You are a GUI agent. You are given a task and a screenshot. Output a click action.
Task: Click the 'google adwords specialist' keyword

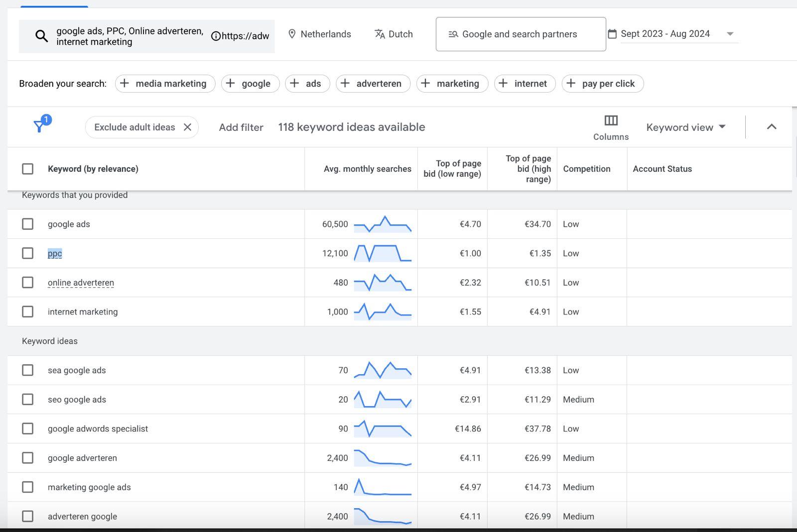(x=98, y=428)
